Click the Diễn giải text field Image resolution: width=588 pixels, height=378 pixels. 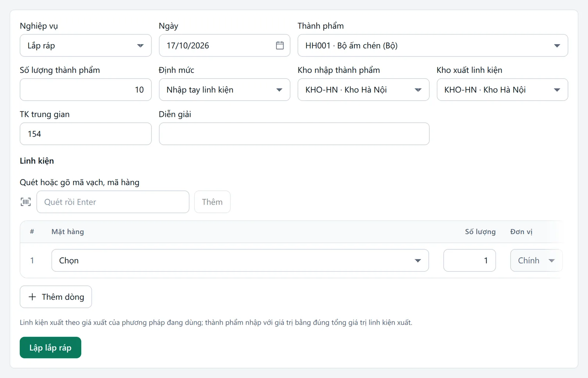pos(294,134)
